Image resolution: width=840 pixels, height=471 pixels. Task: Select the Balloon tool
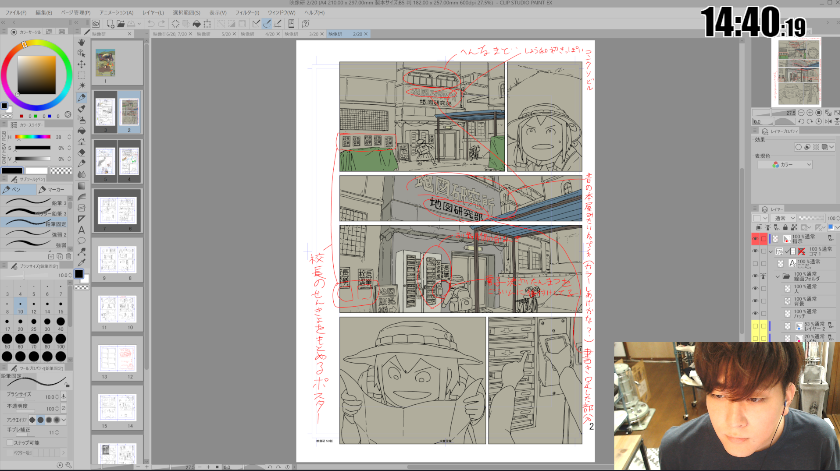point(81,241)
